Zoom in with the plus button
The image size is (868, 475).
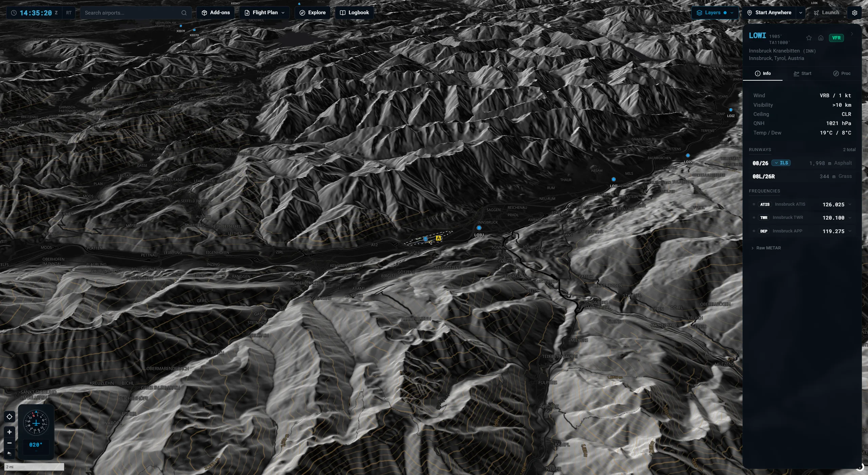9,432
